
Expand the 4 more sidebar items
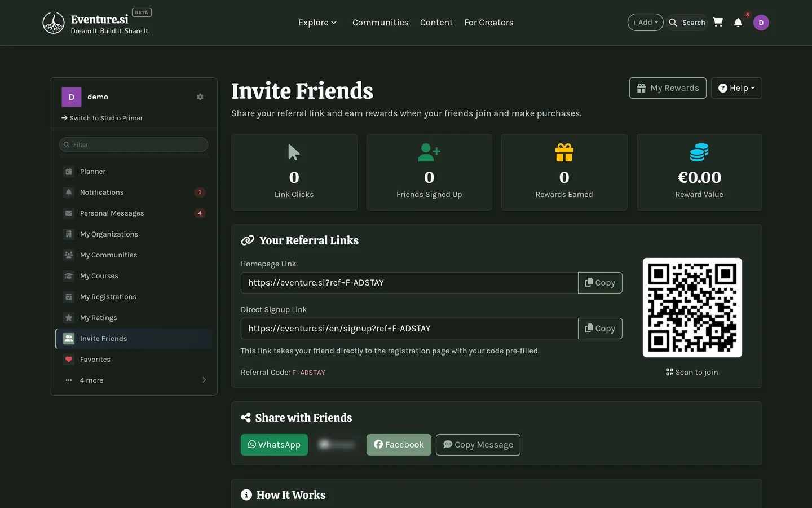134,380
